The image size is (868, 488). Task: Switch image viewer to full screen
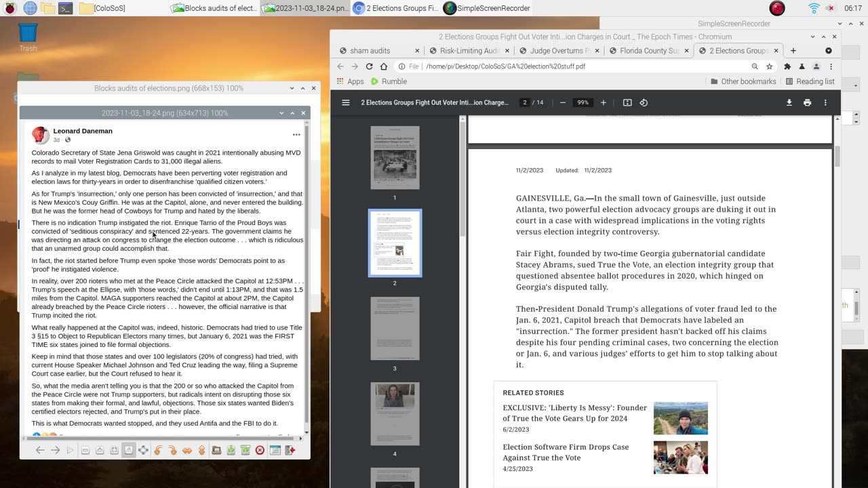point(143,450)
